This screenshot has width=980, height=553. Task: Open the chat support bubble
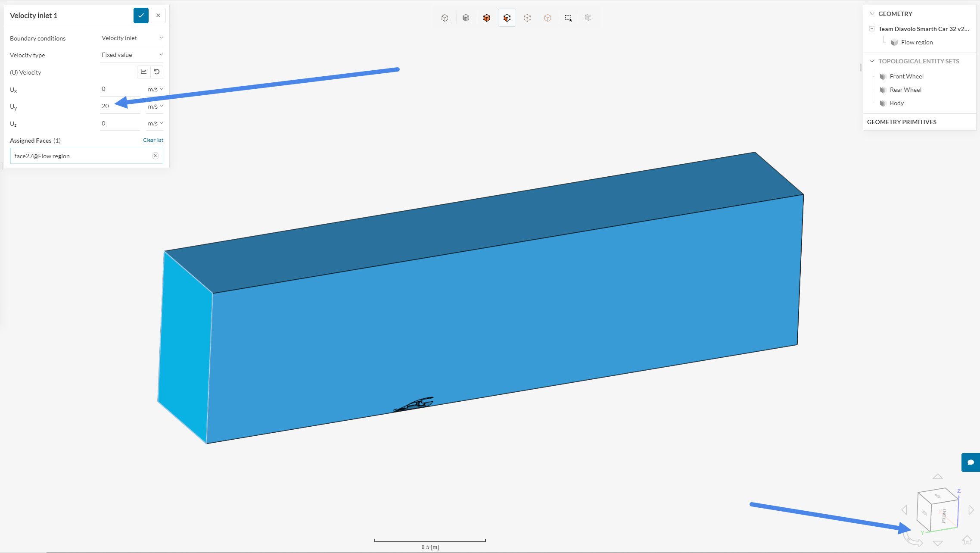point(971,462)
